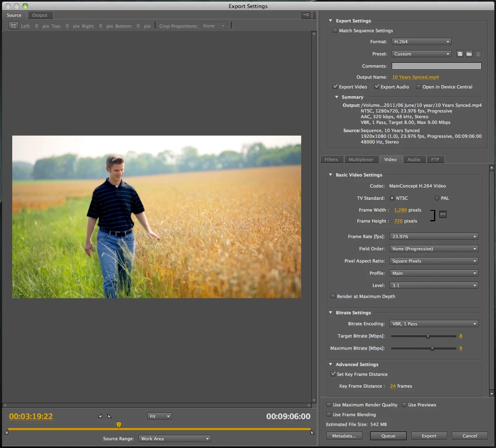496x448 pixels.
Task: Click the Export button
Action: (429, 436)
